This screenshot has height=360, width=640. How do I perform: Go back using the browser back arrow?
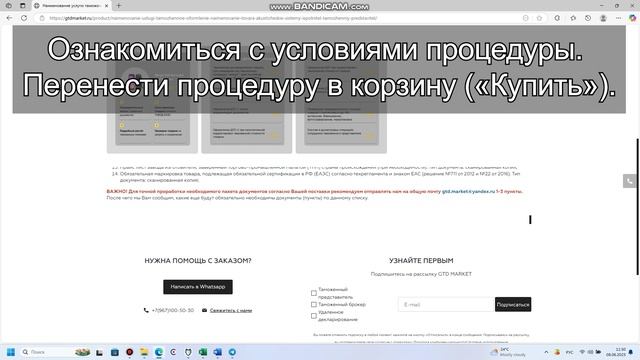pyautogui.click(x=9, y=18)
